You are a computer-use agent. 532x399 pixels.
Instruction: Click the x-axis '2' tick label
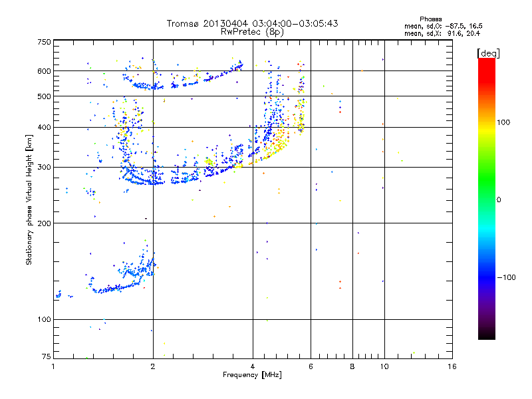(x=153, y=366)
